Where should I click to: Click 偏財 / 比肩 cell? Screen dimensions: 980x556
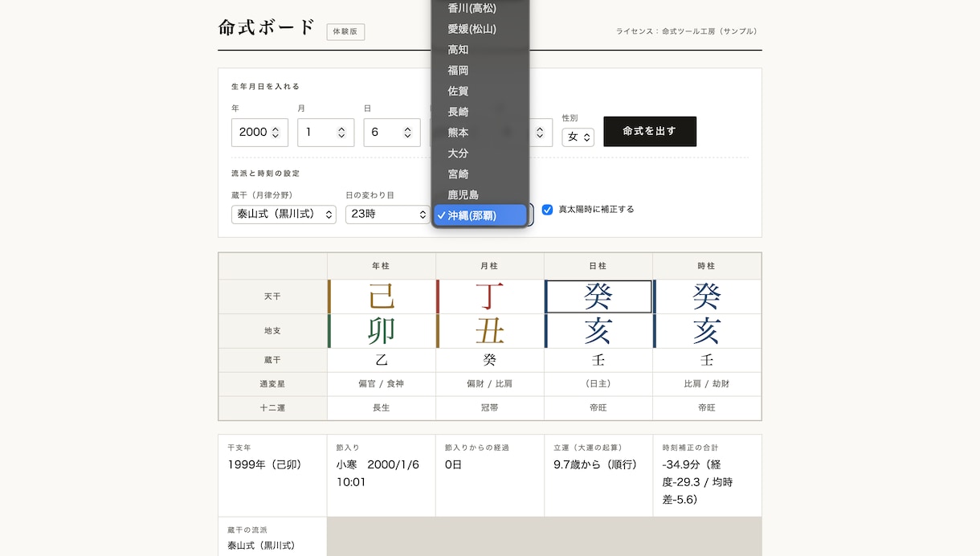[490, 384]
